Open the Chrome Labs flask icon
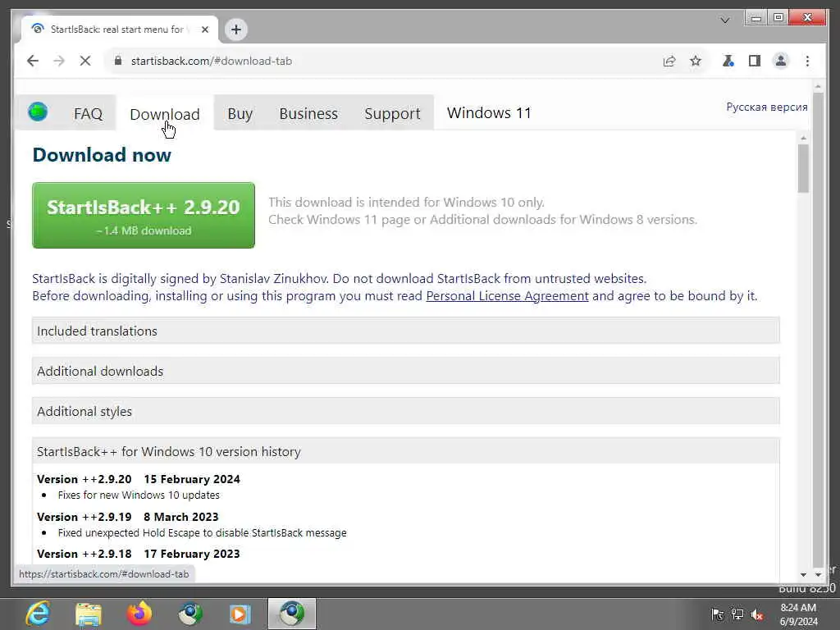Image resolution: width=840 pixels, height=630 pixels. click(x=728, y=61)
